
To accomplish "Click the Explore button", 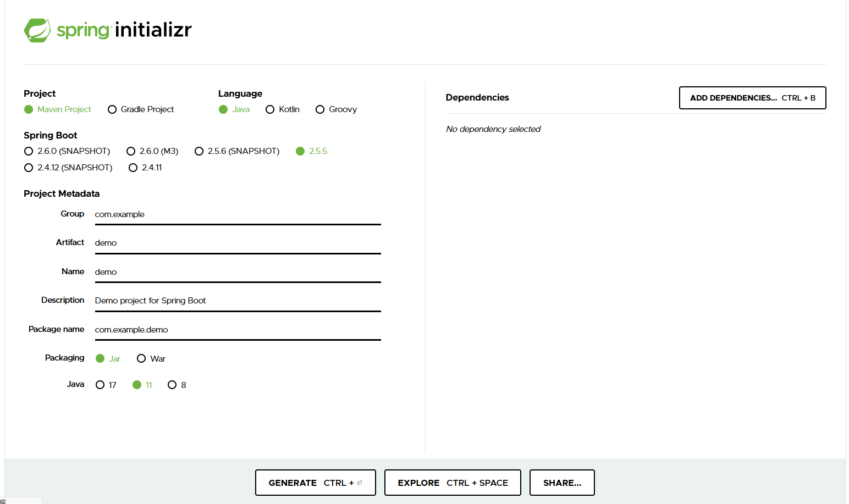I will click(452, 483).
